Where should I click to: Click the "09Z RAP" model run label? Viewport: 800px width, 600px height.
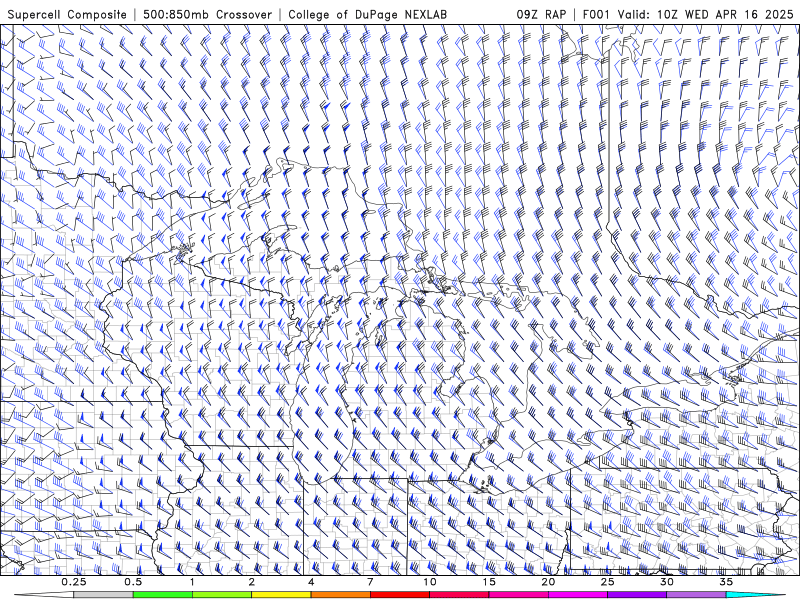(541, 14)
